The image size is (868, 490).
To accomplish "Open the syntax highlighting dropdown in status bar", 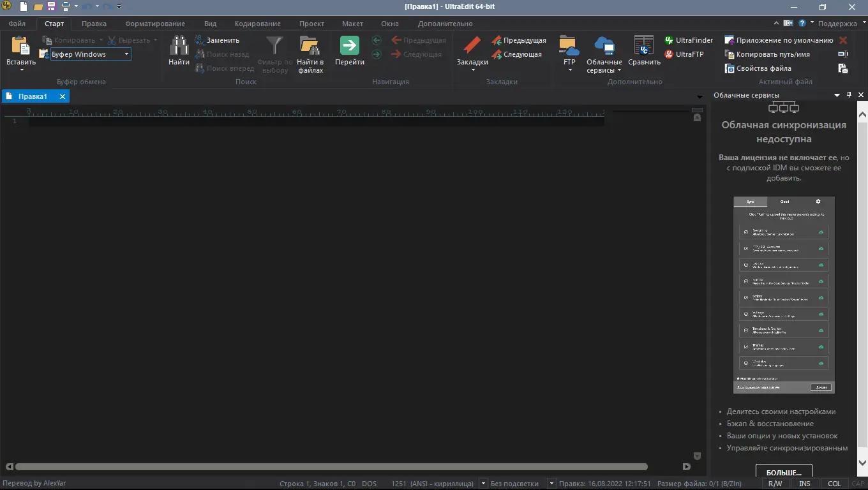I will point(552,484).
